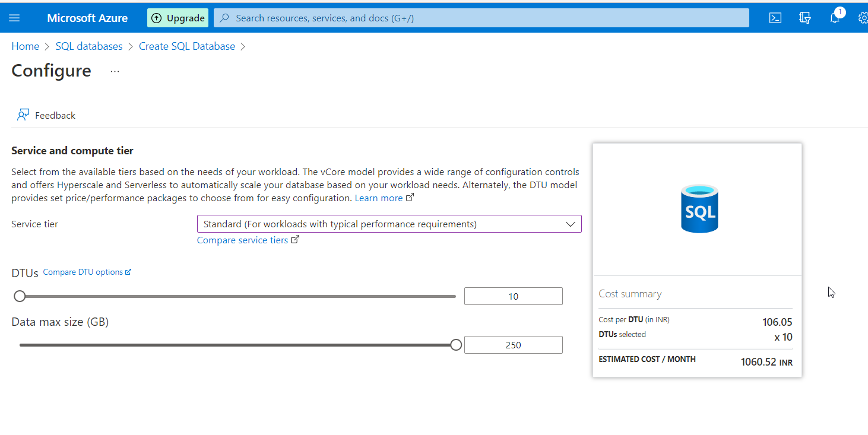This screenshot has width=868, height=435.
Task: Open the Directories and subscriptions filter icon
Action: [805, 18]
